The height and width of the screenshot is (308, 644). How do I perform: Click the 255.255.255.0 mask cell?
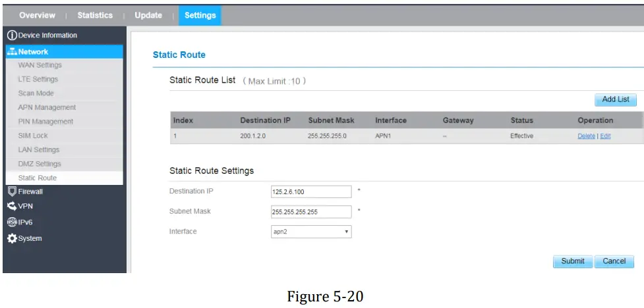tap(327, 136)
